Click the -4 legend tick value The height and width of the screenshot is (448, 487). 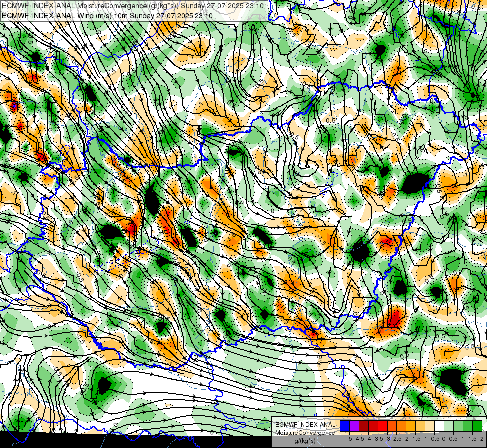point(368,439)
